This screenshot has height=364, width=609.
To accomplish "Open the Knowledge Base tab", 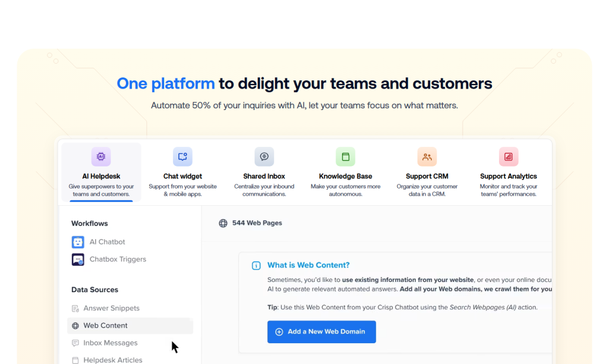I will pos(346,172).
